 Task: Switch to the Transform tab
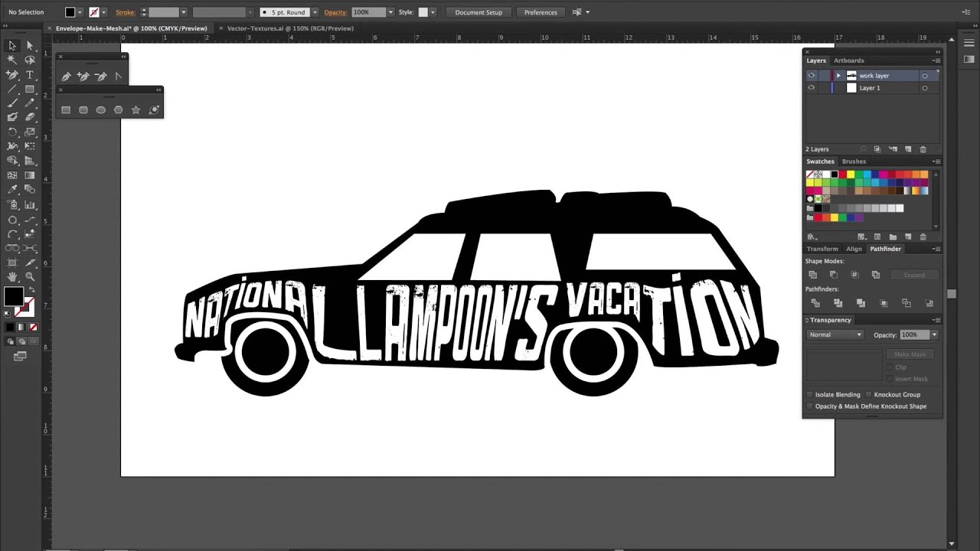pyautogui.click(x=822, y=249)
